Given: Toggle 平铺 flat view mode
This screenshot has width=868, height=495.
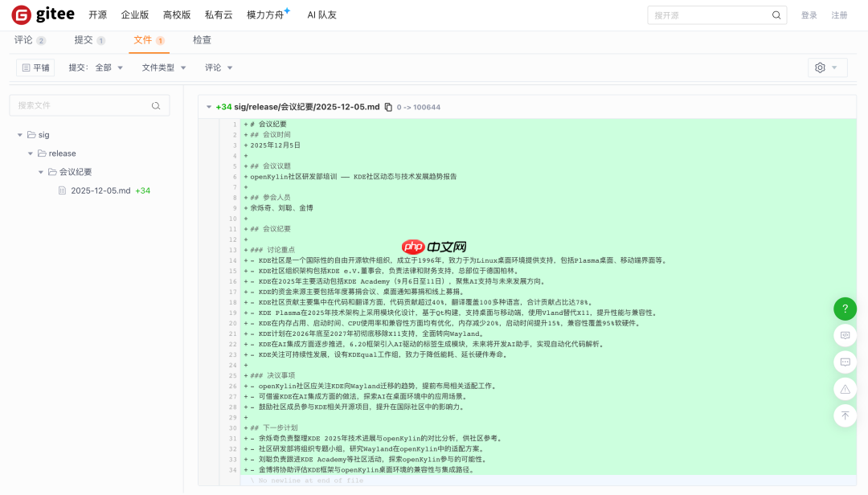Looking at the screenshot, I should tap(35, 67).
